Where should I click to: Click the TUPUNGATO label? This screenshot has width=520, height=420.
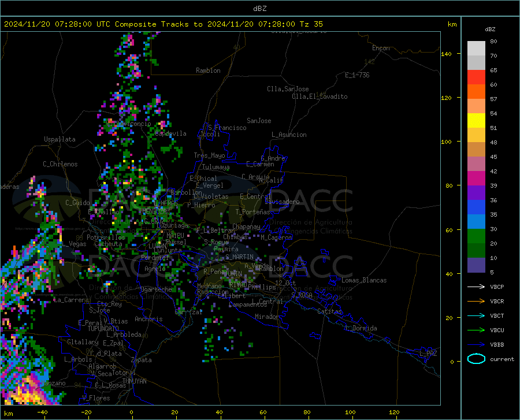point(103,329)
